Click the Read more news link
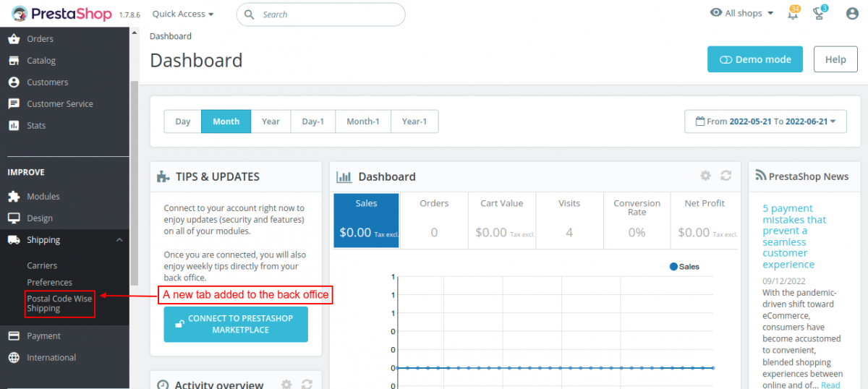Image resolution: width=868 pixels, height=389 pixels. click(831, 385)
